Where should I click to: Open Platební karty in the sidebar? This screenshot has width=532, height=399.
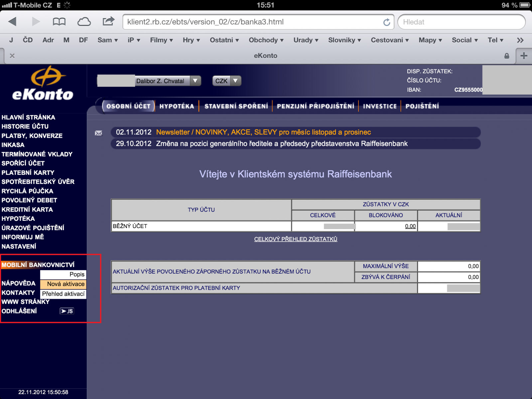tap(28, 173)
